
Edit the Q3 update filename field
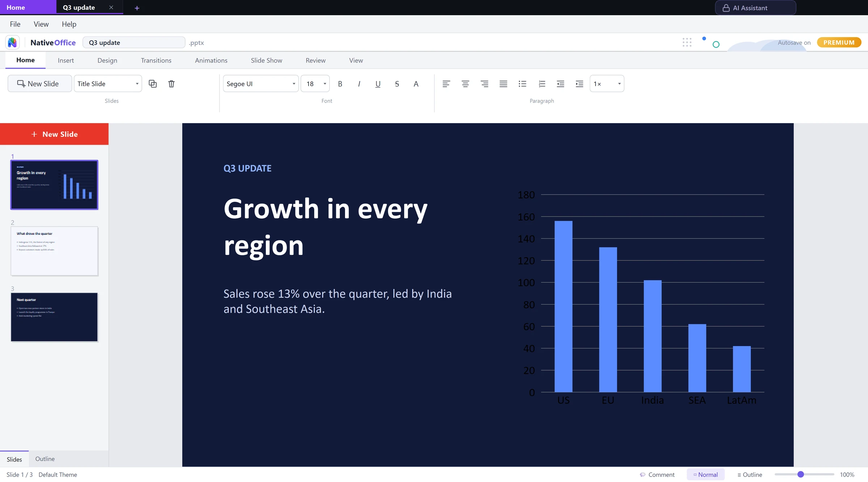134,42
